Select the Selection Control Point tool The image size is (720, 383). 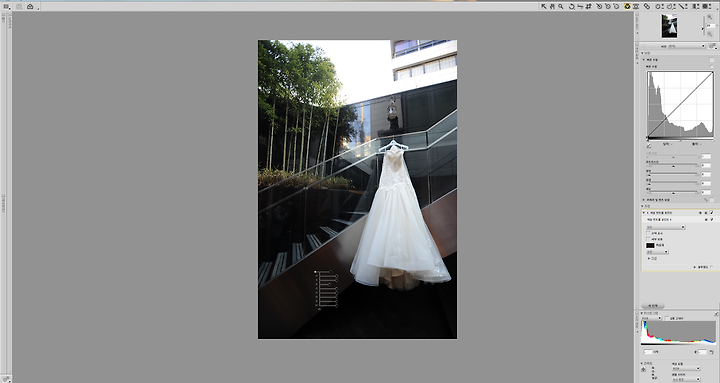click(659, 6)
